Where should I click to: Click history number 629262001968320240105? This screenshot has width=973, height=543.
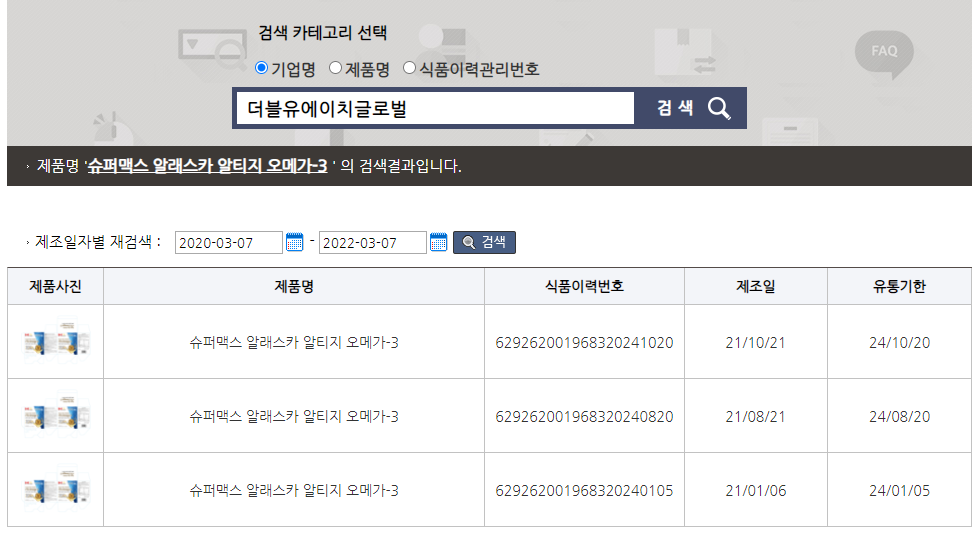click(x=584, y=491)
